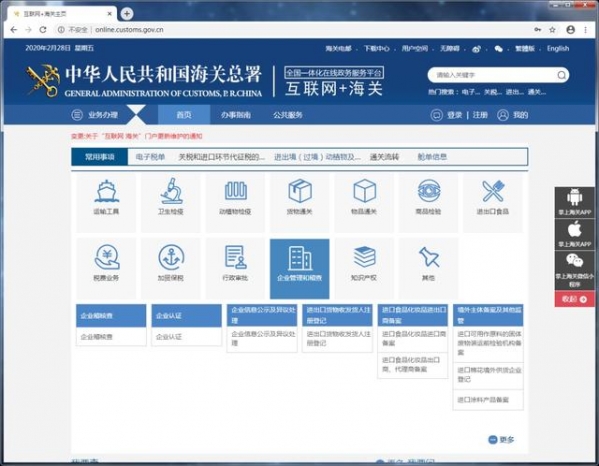Open the 业务办理 menu
Viewport: 599px width, 466px height.
(95, 115)
